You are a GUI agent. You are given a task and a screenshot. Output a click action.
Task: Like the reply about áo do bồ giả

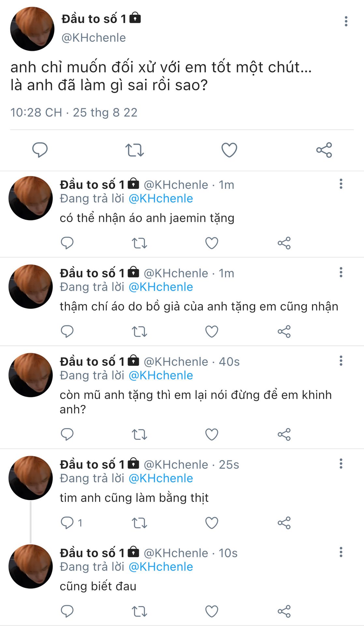tap(211, 332)
